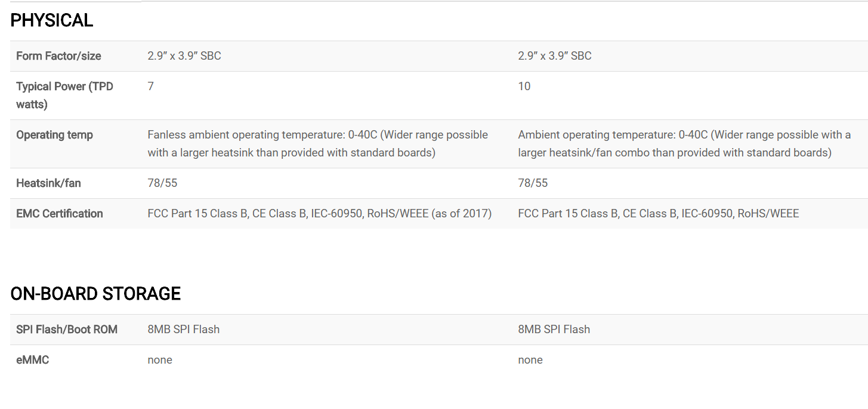Click the typical power value 7

(151, 87)
